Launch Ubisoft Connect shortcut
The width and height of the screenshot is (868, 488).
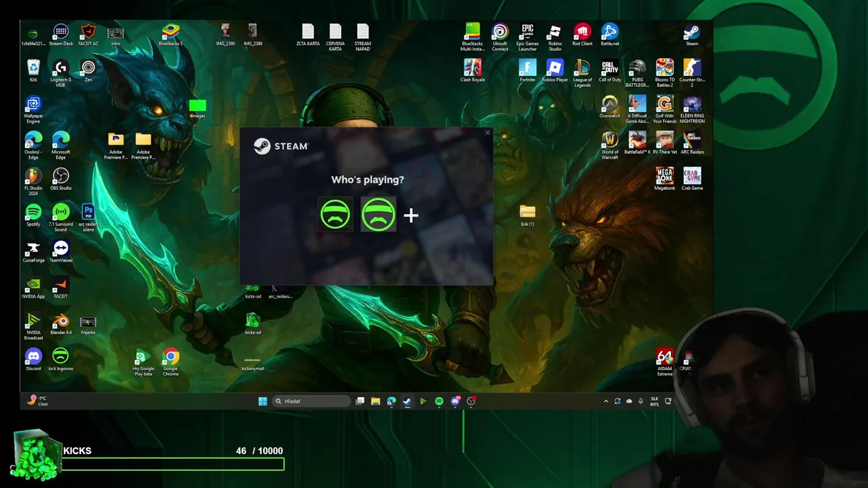500,38
